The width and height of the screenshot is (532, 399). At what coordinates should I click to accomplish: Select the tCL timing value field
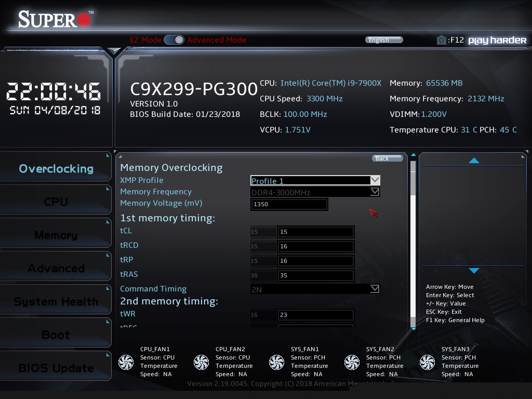315,232
